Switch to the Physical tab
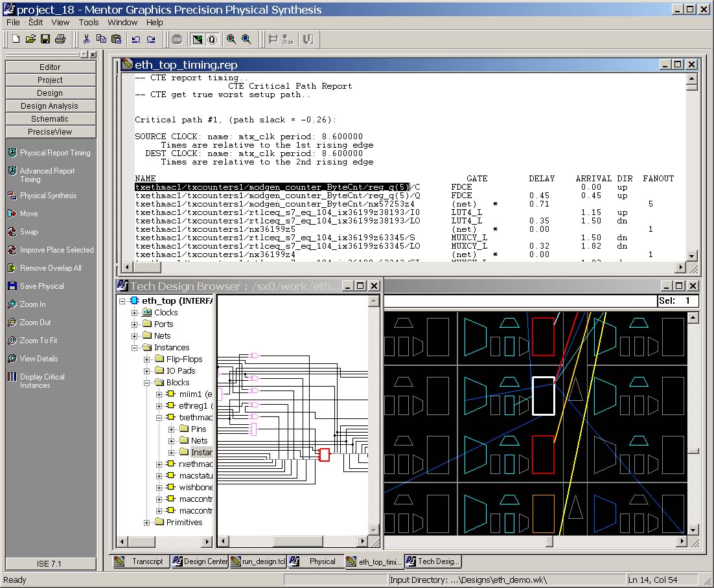Screen dimensions: 714x588 [316, 561]
